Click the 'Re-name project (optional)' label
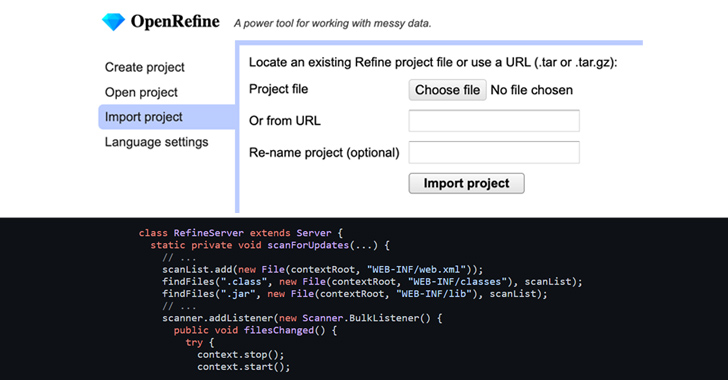Viewport: 728px width, 380px height. (x=324, y=153)
